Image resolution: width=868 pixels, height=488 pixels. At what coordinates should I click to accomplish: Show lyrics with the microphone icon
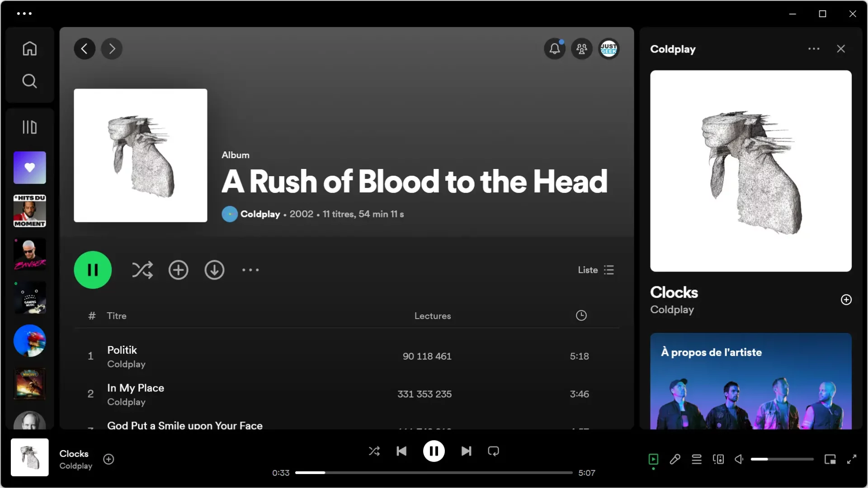pyautogui.click(x=675, y=460)
